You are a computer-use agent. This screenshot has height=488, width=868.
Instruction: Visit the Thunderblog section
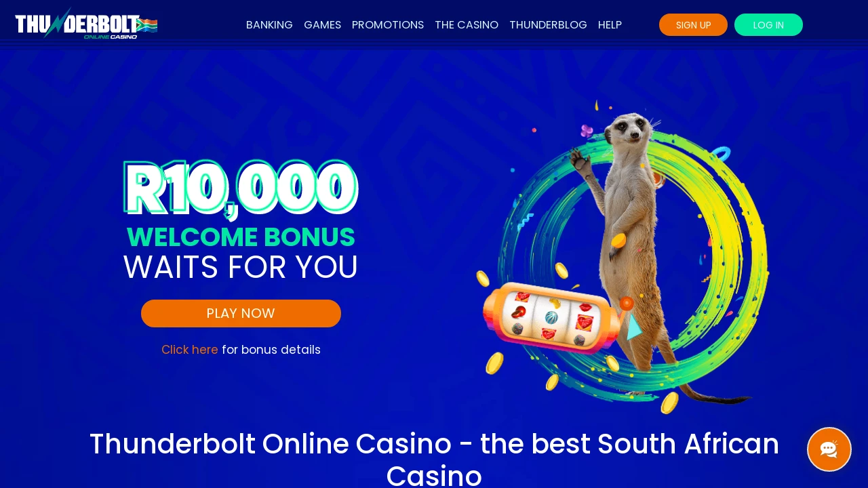tap(548, 25)
